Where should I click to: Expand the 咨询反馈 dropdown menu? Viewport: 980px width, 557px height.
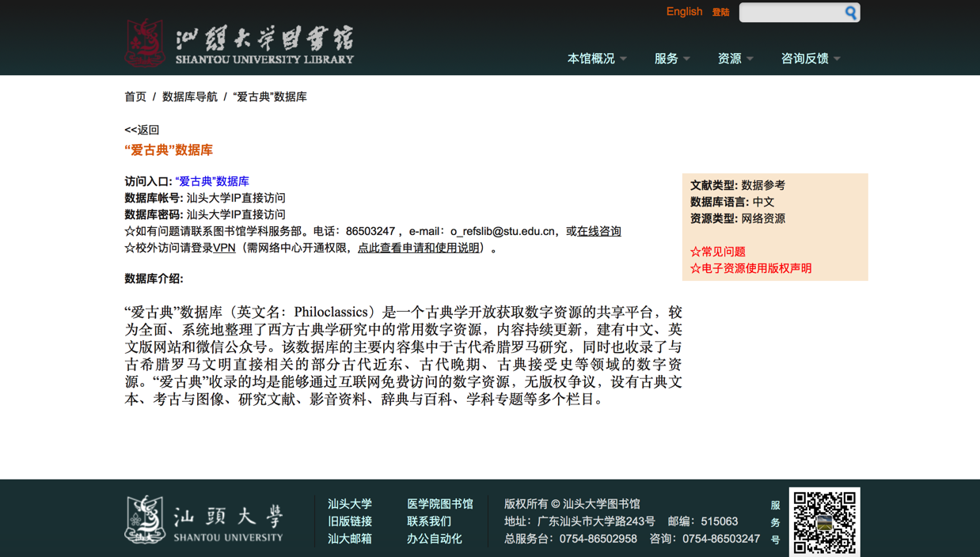(811, 59)
